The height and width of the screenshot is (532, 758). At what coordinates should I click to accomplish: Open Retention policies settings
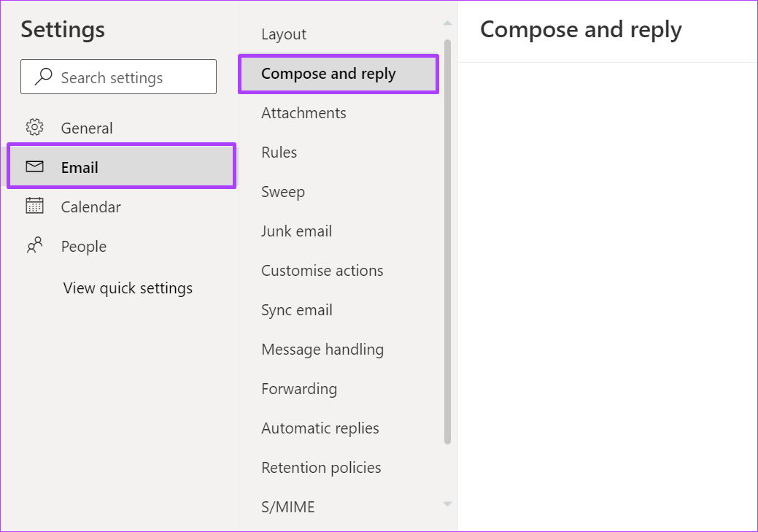click(339, 468)
